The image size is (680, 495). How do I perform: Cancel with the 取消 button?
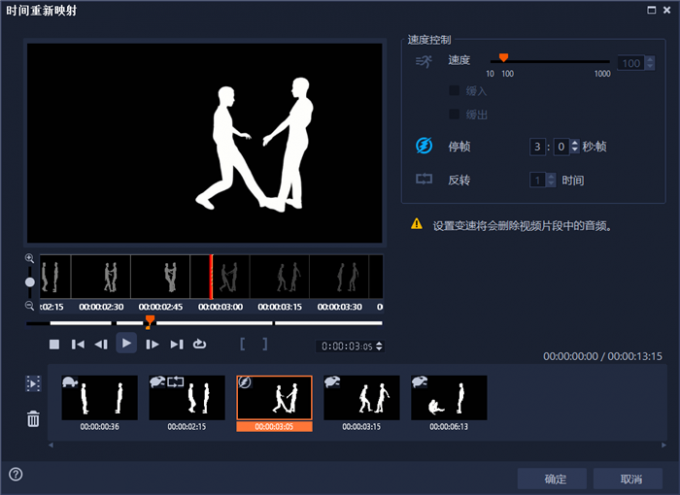pos(630,478)
